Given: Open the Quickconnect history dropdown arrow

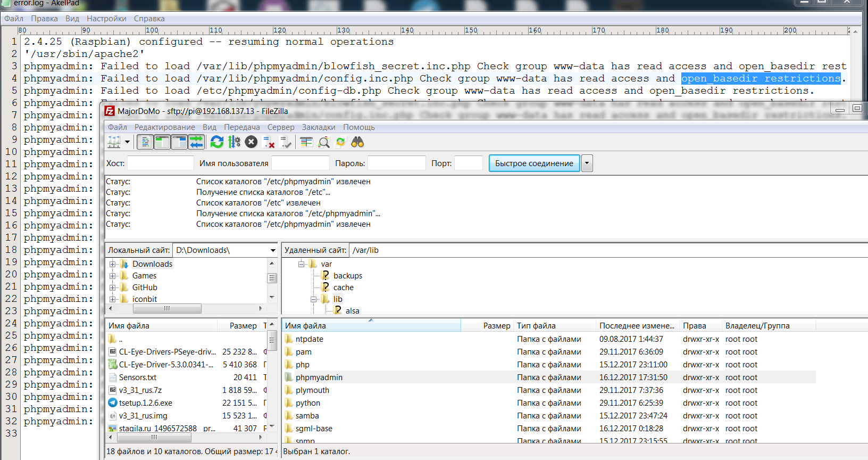Looking at the screenshot, I should coord(587,163).
